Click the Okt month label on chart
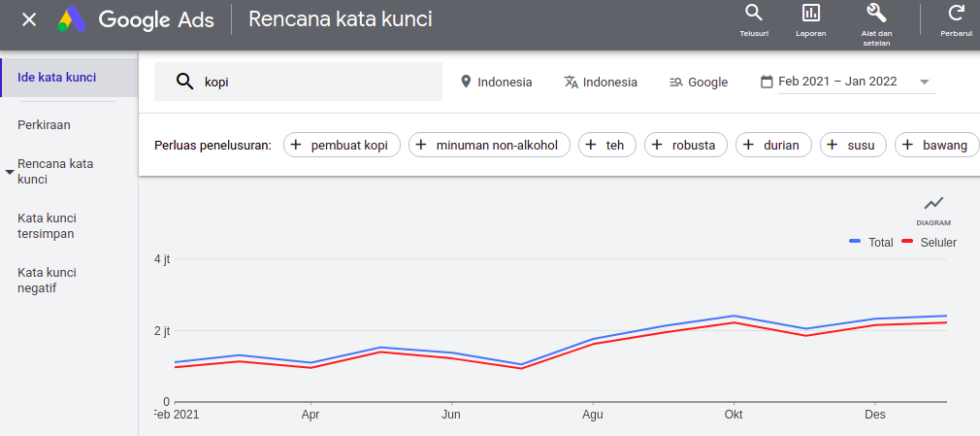The height and width of the screenshot is (436, 980). click(734, 415)
